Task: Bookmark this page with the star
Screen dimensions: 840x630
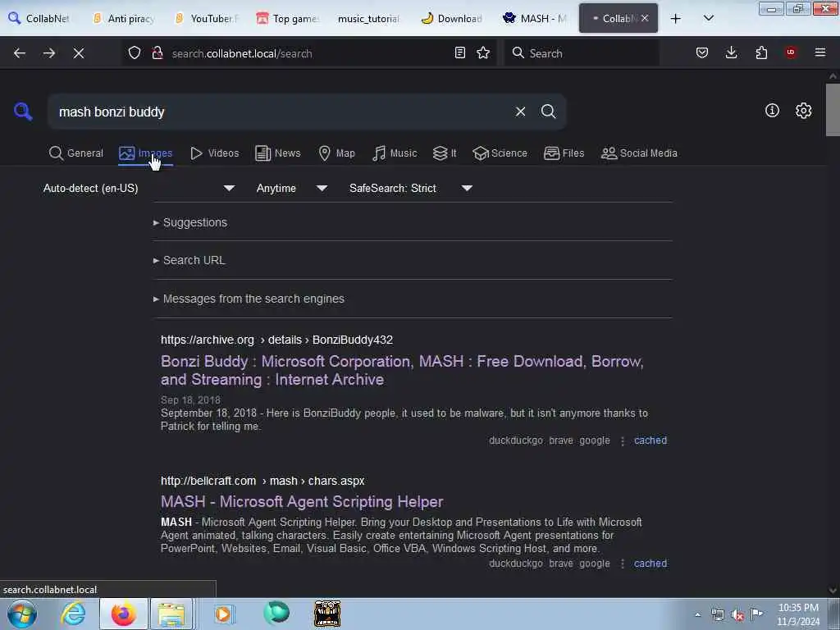Action: tap(483, 52)
